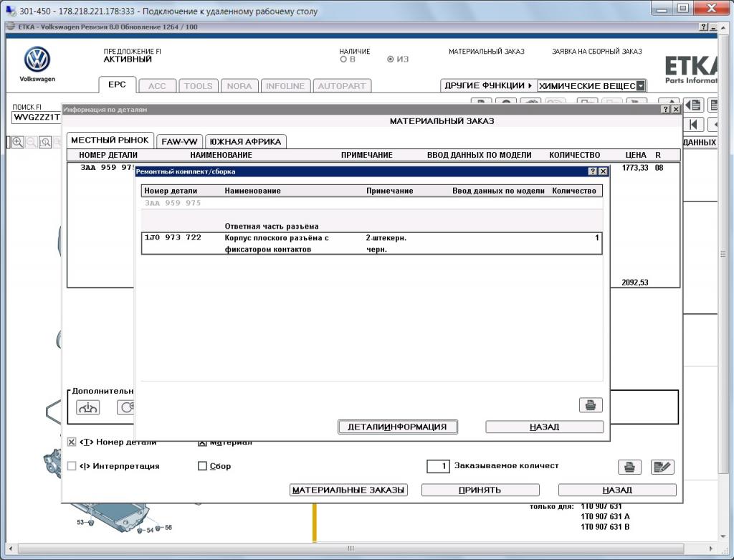Screen dimensions: 734x560
Task: Switch to the ЮЖНАЯ АФРИКА tab
Action: click(245, 141)
